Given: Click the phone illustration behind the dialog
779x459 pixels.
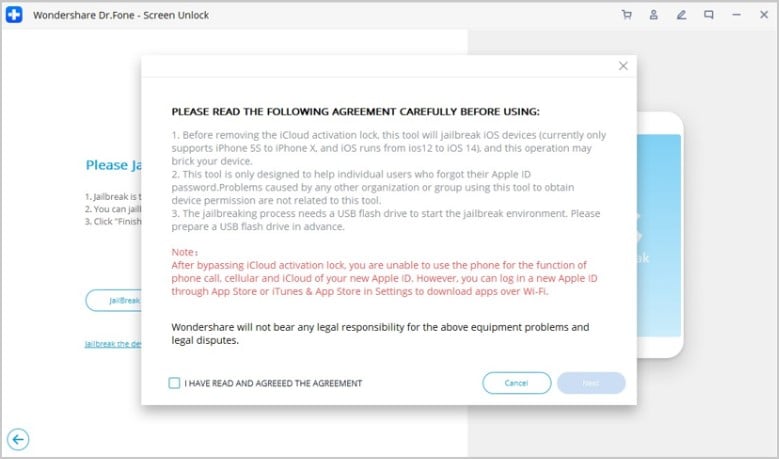Looking at the screenshot, I should (x=660, y=234).
